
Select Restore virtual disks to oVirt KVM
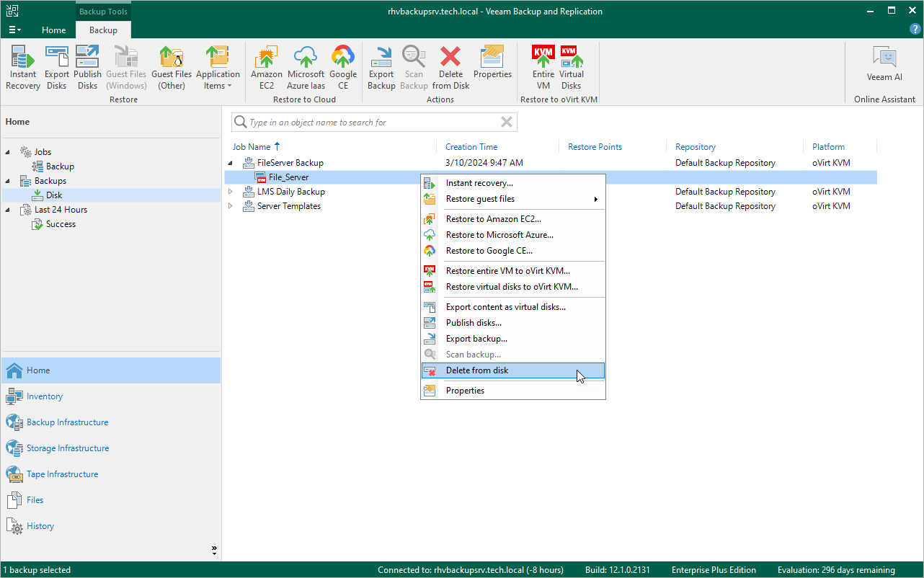pyautogui.click(x=513, y=287)
